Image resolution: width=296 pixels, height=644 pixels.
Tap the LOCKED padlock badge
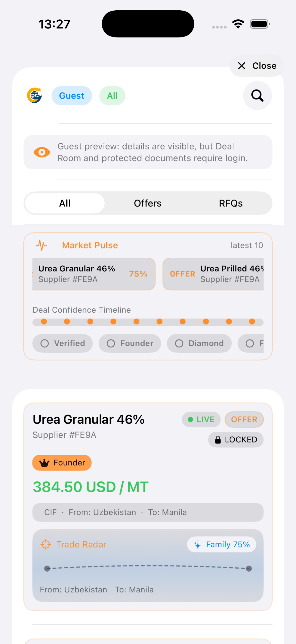point(236,439)
